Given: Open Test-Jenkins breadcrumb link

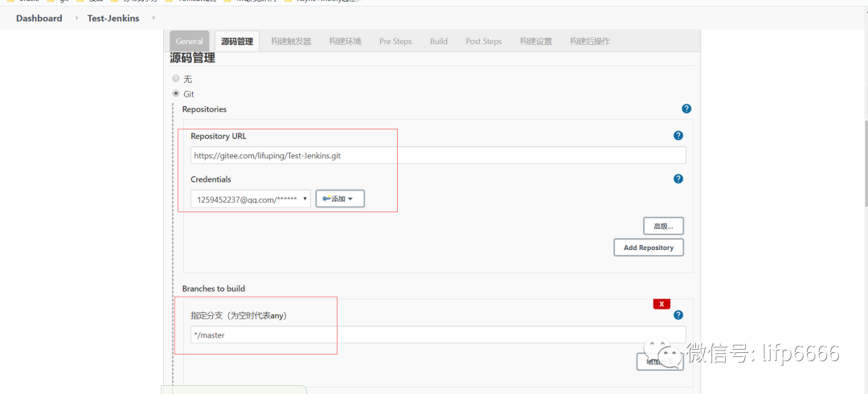Looking at the screenshot, I should click(113, 18).
